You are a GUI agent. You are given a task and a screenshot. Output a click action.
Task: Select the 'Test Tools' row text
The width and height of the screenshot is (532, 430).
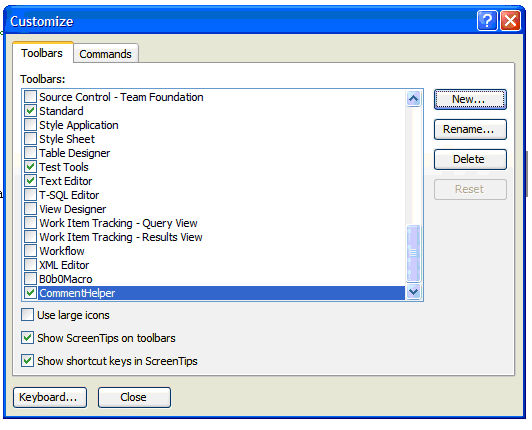(x=64, y=167)
